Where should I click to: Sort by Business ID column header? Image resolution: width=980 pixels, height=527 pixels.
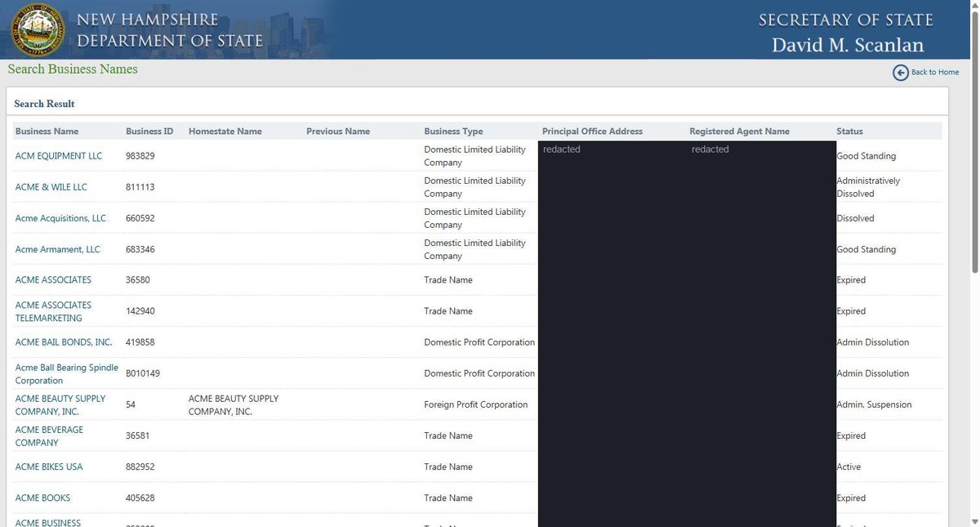coord(149,132)
